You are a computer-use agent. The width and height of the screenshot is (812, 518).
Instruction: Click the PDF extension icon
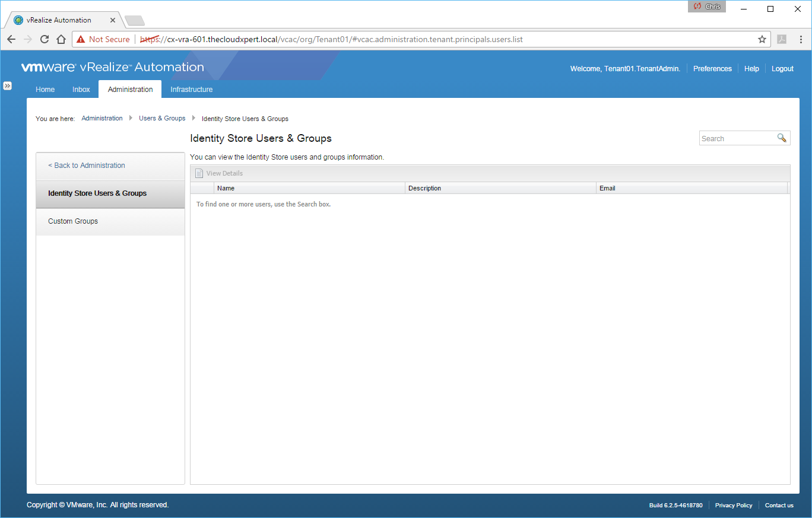click(782, 39)
